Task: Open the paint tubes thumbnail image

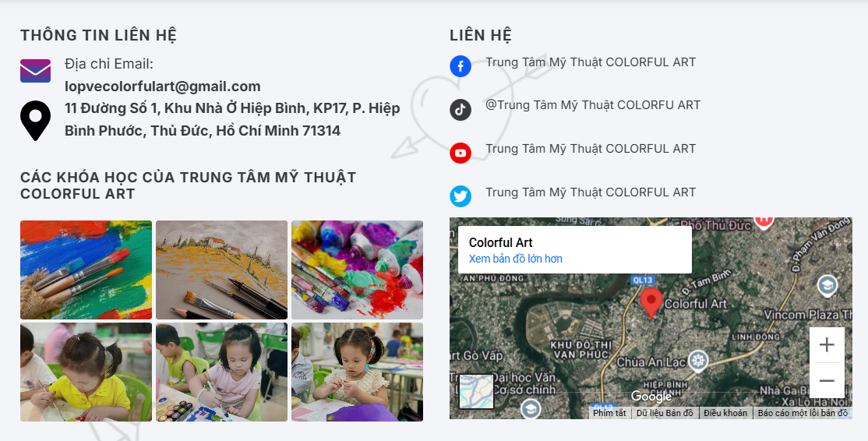Action: point(357,270)
